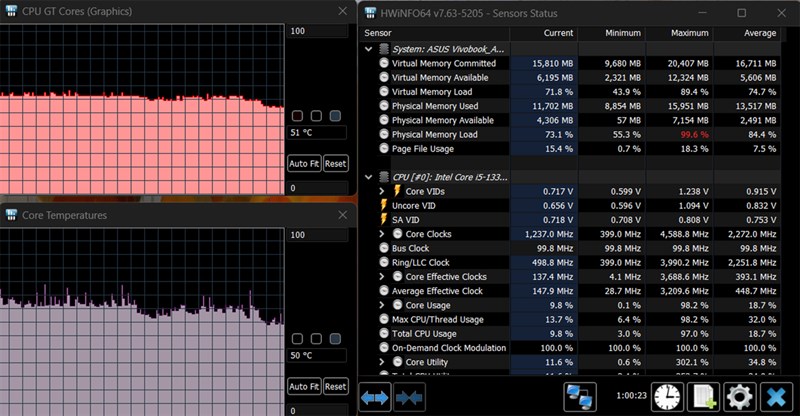Click the lightning bolt icon beside Uncore VID
Screen dimensions: 800x416
(384, 205)
